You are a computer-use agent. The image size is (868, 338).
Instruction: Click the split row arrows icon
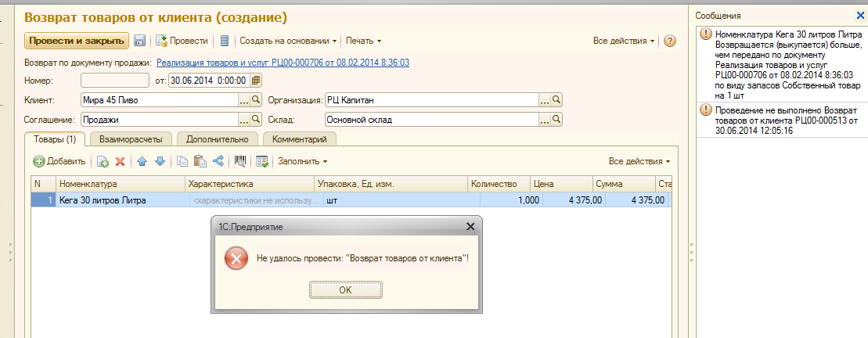(218, 161)
